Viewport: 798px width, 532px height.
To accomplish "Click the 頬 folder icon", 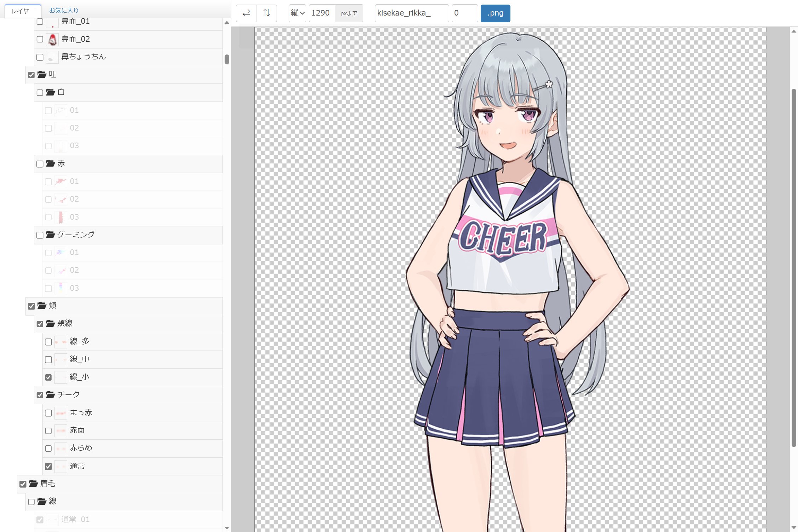I will pos(42,305).
